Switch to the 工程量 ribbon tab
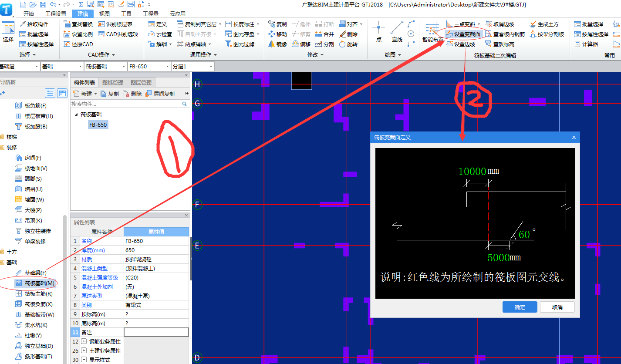Viewport: 621px width, 364px height. tap(151, 13)
